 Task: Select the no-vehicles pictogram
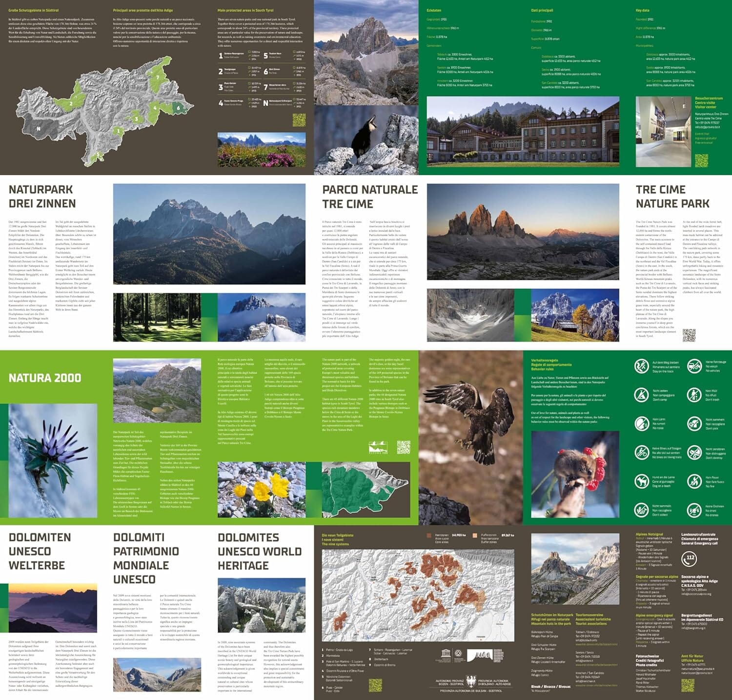pyautogui.click(x=694, y=366)
